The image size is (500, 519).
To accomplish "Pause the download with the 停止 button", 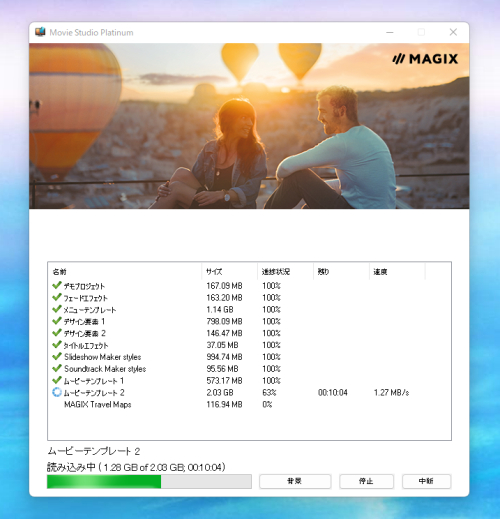I will [x=366, y=481].
